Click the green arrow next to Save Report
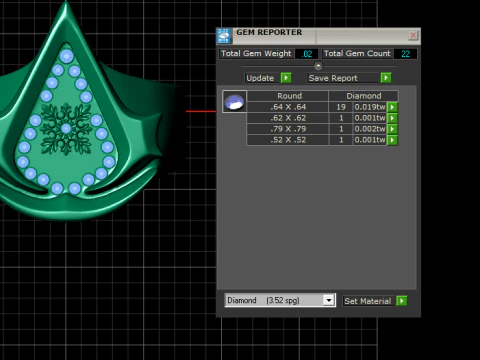This screenshot has width=480, height=360. tap(386, 78)
